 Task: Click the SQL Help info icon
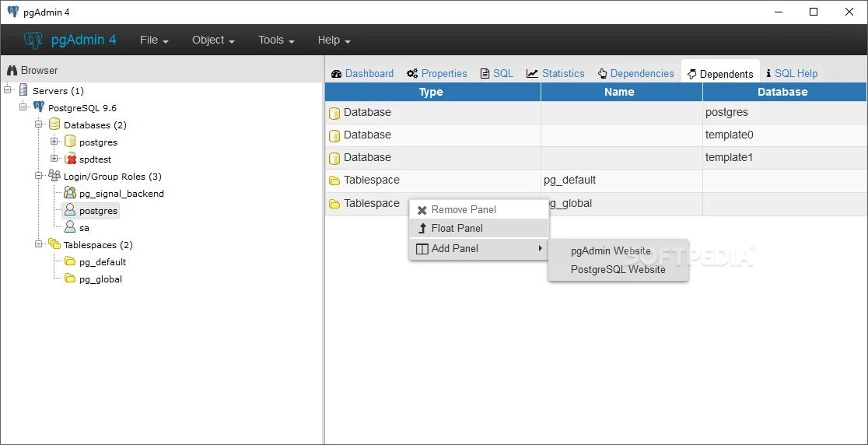768,74
